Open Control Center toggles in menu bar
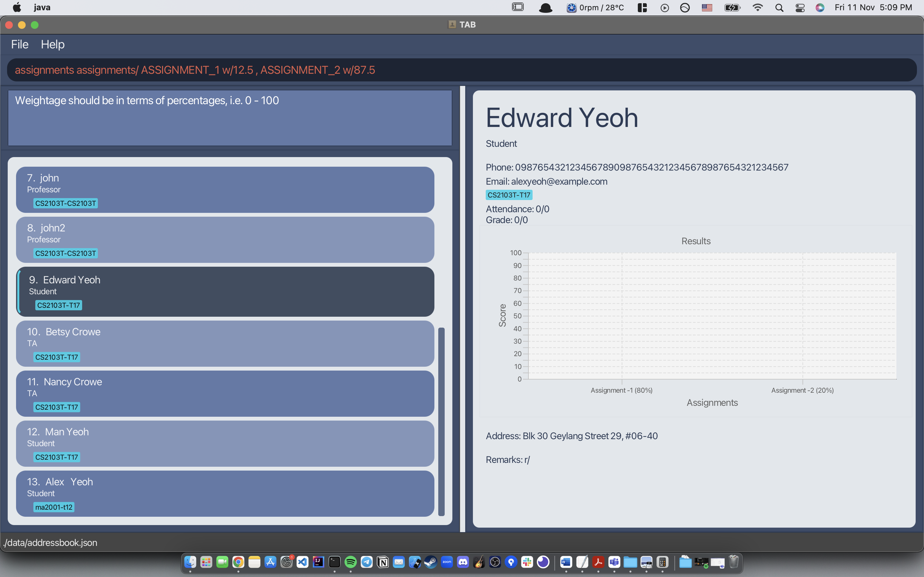 coord(800,8)
